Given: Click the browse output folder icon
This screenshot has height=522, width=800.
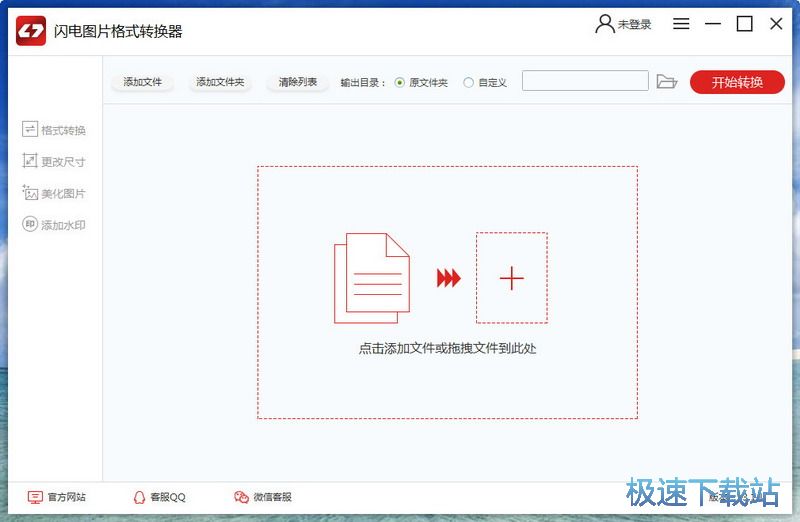Looking at the screenshot, I should [667, 82].
